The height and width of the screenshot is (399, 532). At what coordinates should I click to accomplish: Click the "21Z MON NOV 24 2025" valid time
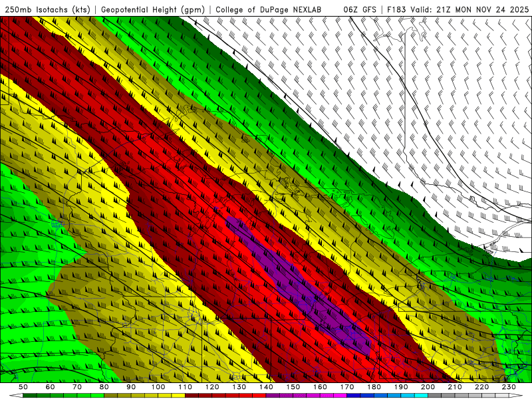tap(483, 9)
